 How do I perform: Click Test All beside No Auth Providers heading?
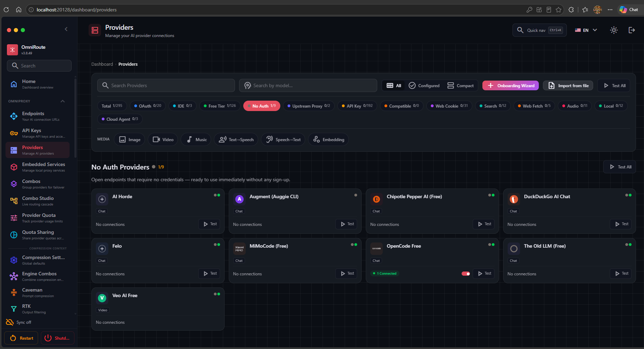[x=619, y=167]
